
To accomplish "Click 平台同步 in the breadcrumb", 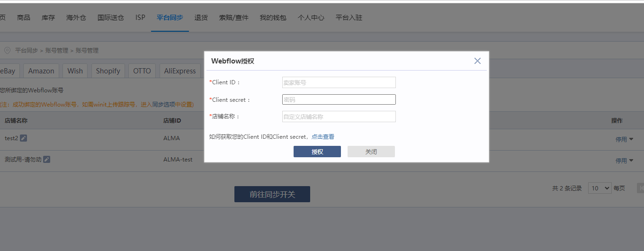I will (27, 50).
